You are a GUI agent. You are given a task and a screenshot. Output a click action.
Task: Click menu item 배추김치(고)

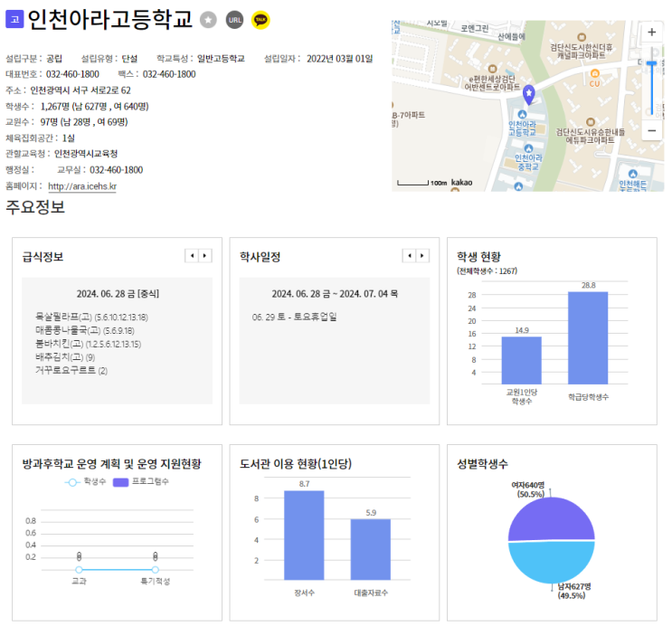pyautogui.click(x=65, y=357)
